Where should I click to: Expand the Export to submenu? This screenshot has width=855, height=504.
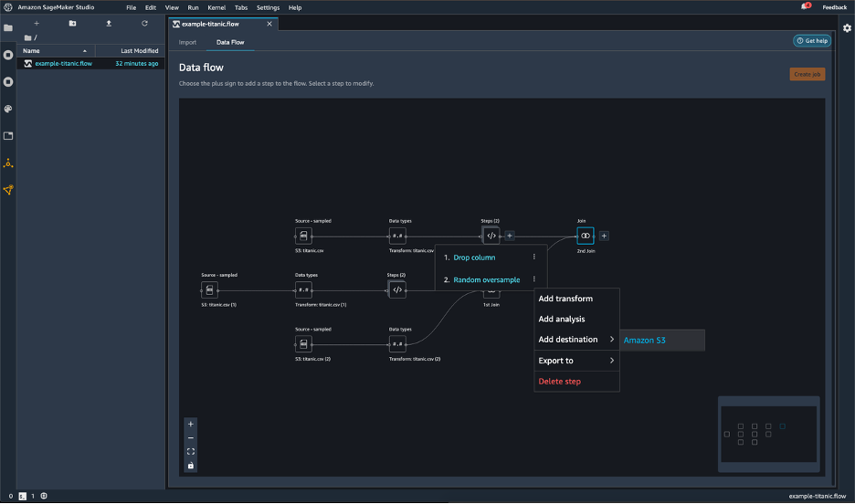(576, 361)
